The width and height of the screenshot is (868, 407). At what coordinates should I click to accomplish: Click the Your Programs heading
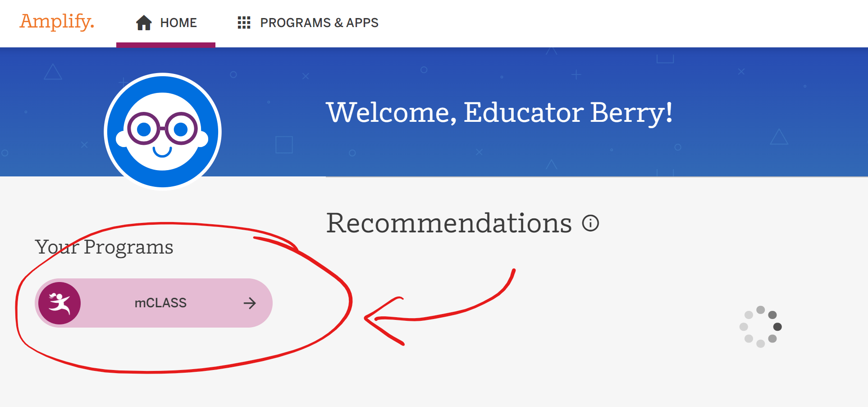[x=105, y=246]
